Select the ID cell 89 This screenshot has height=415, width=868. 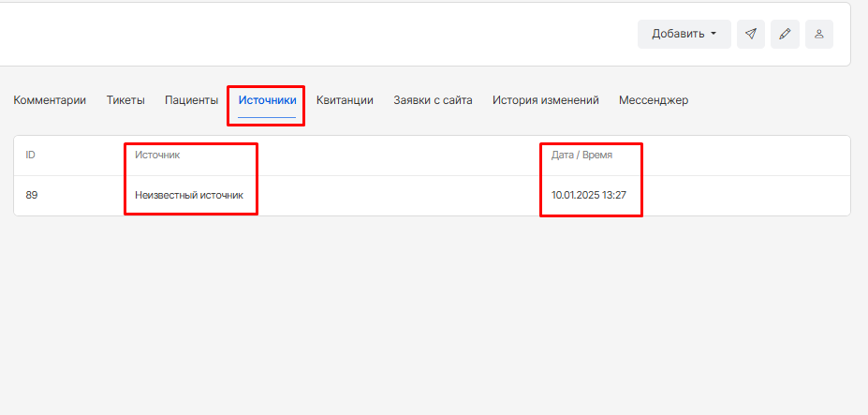[x=32, y=195]
